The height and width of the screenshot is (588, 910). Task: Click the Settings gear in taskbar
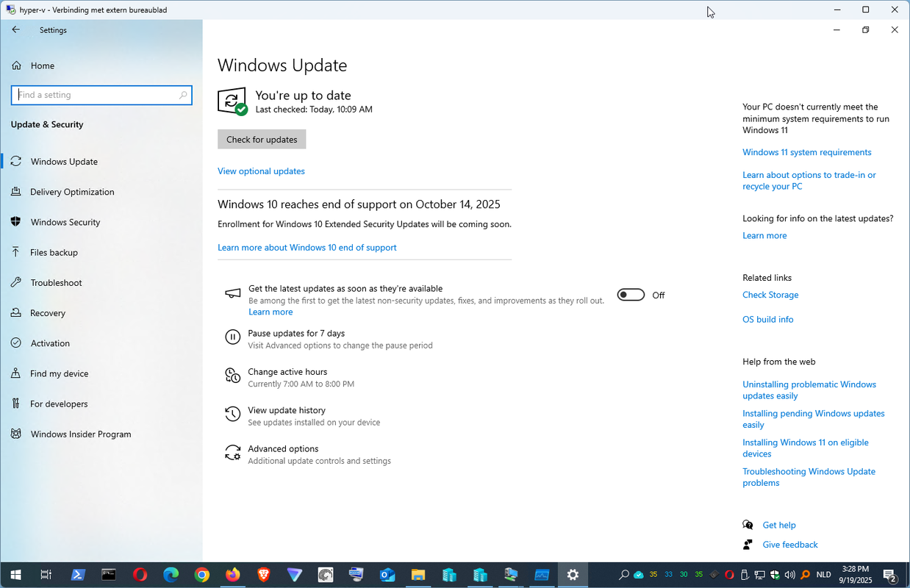(x=573, y=575)
